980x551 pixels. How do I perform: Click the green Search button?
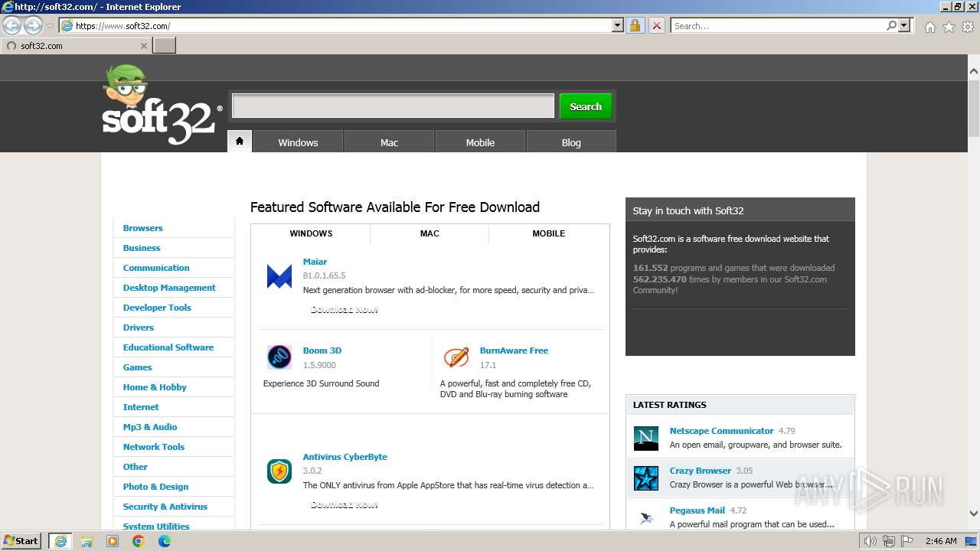click(x=586, y=106)
